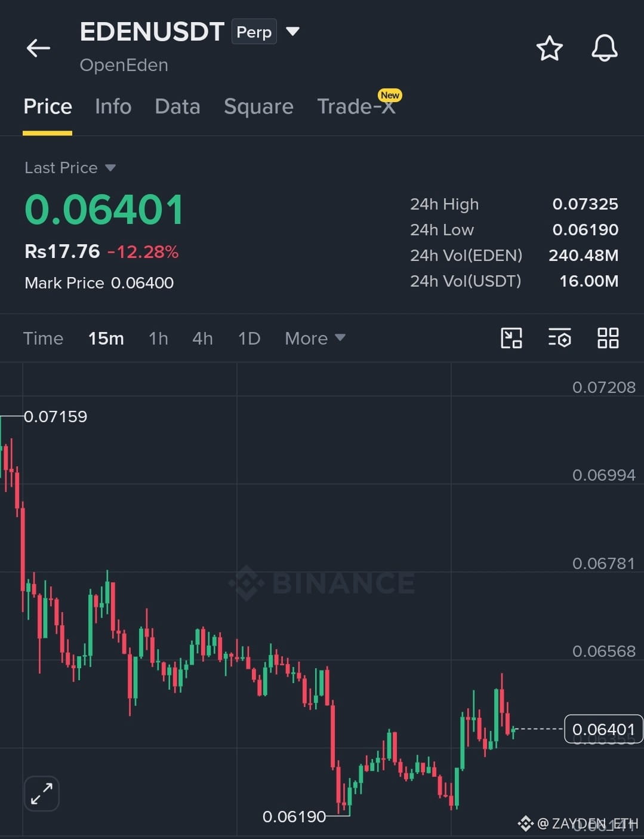Click the -12.28% change value

pos(143,252)
